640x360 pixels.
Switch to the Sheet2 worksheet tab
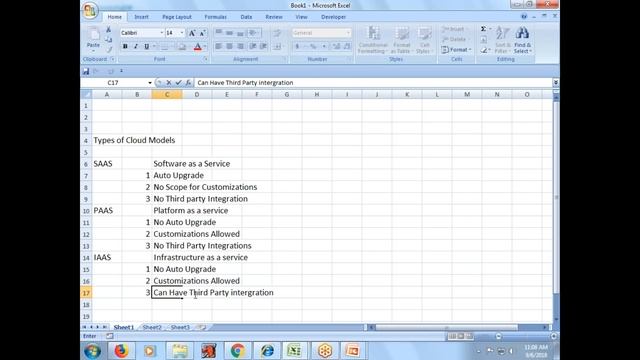pos(152,327)
